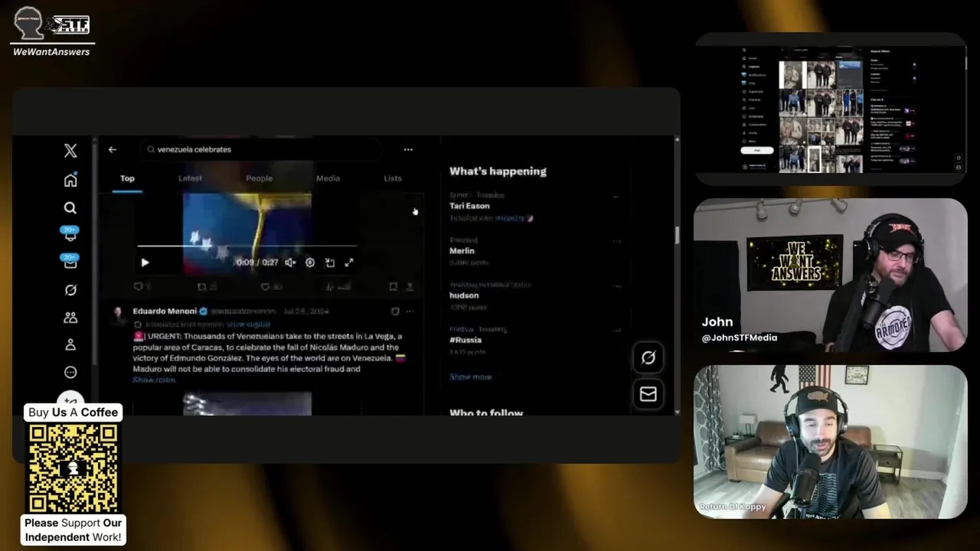This screenshot has width=980, height=551.
Task: Open Eduardo Menoni's avatar
Action: click(118, 315)
